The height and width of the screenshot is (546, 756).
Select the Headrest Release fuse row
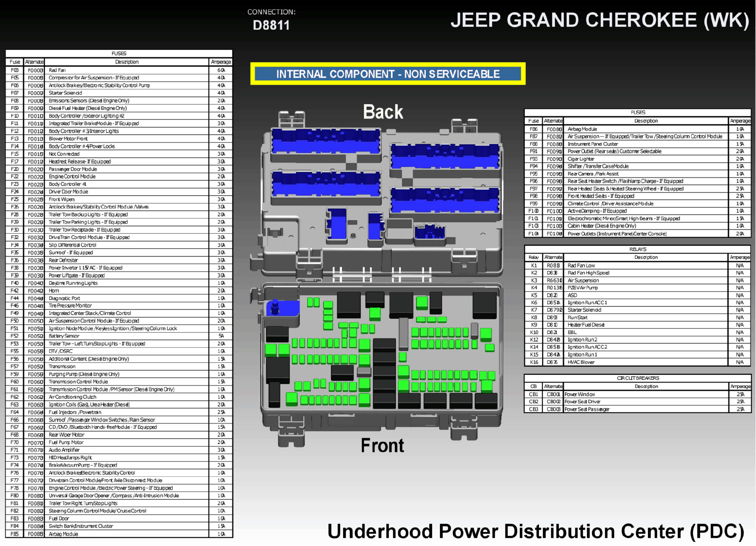click(119, 161)
